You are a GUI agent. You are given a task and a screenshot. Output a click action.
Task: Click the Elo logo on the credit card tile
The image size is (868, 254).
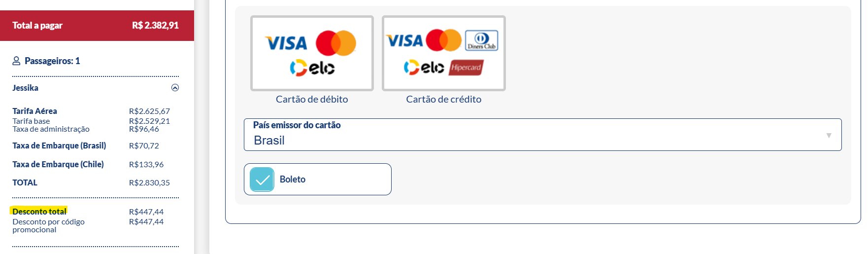pos(424,67)
